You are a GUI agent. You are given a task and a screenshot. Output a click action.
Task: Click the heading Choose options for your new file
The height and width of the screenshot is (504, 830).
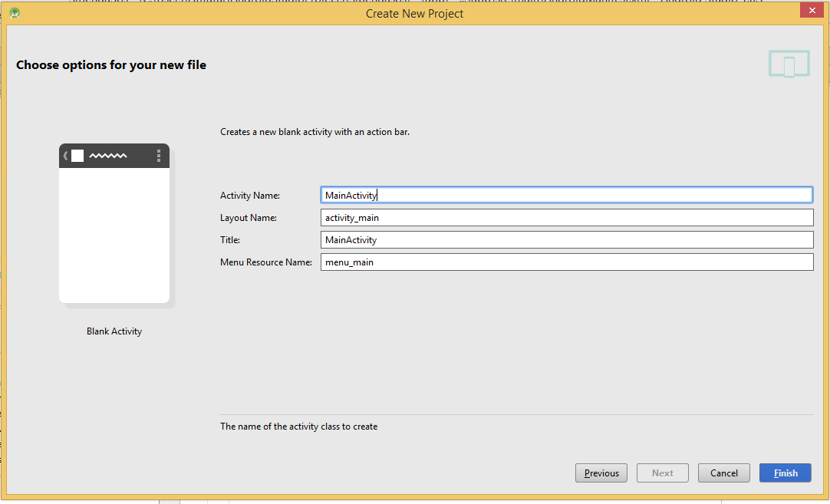[x=110, y=64]
